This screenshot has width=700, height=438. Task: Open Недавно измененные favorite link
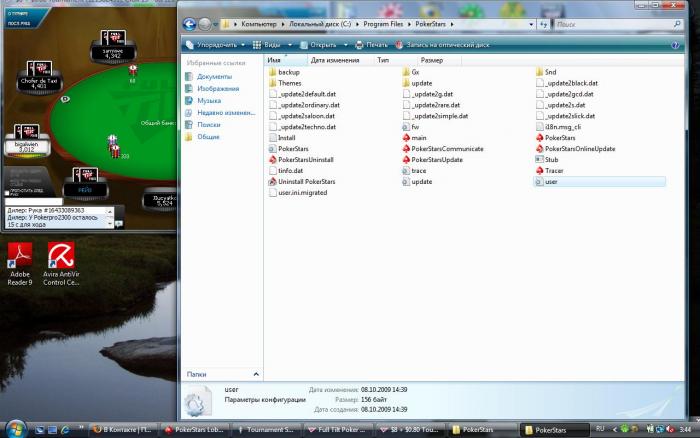tap(221, 113)
